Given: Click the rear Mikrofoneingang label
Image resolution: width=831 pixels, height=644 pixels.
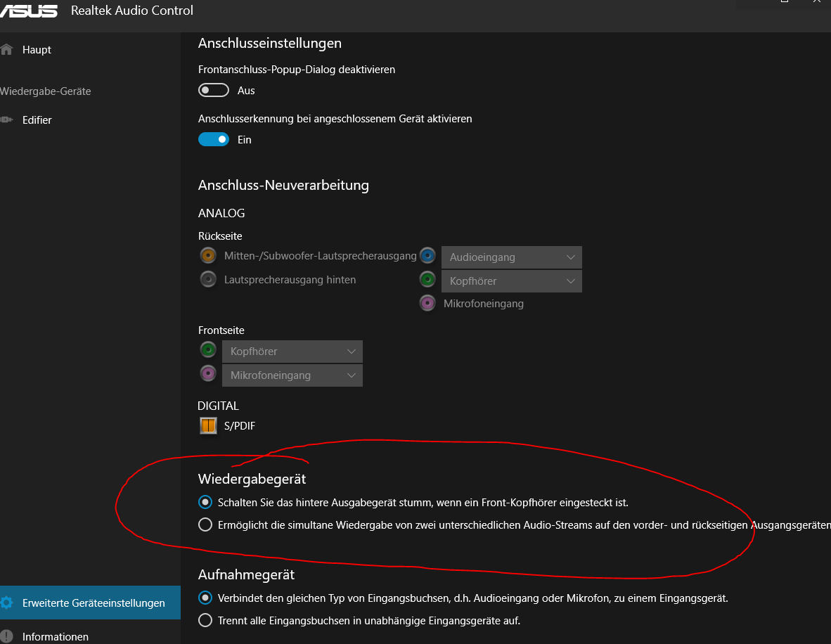Looking at the screenshot, I should (x=483, y=304).
